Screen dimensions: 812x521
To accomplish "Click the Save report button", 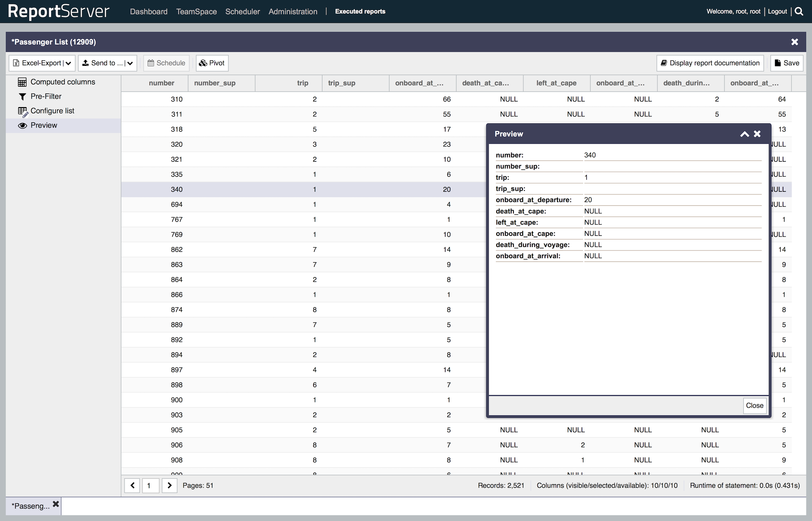I will 787,63.
